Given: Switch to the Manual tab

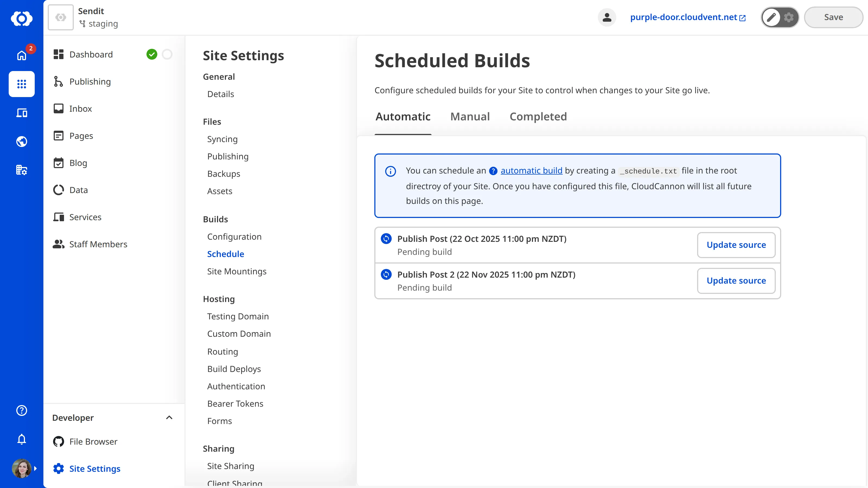Looking at the screenshot, I should [x=470, y=117].
